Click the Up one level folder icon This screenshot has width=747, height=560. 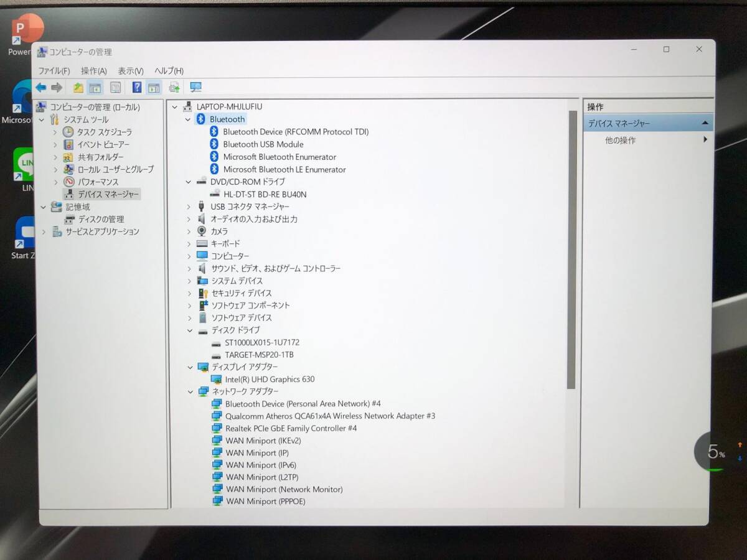coord(78,88)
